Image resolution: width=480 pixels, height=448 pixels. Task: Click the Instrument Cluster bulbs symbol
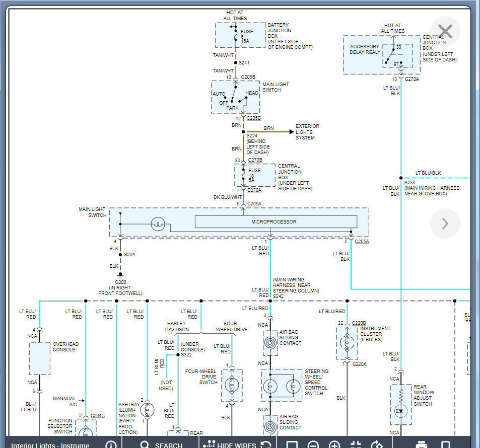tap(347, 342)
